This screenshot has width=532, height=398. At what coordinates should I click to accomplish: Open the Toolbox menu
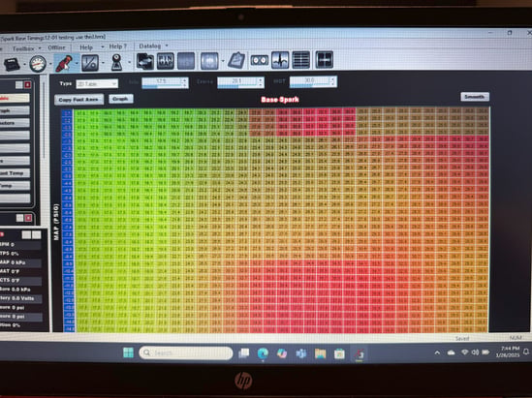click(23, 48)
